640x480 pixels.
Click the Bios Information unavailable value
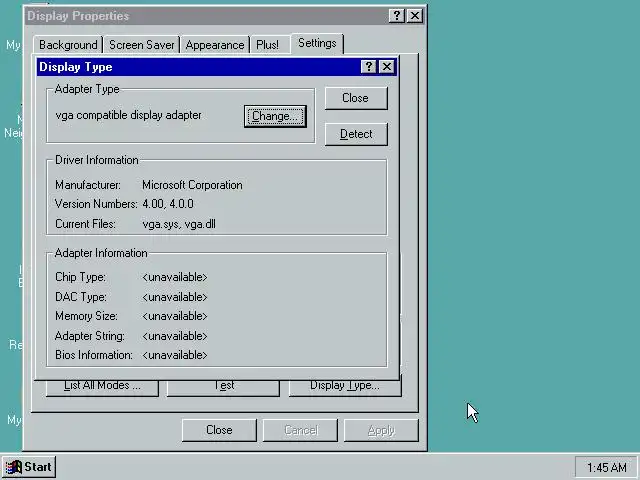pyautogui.click(x=175, y=355)
